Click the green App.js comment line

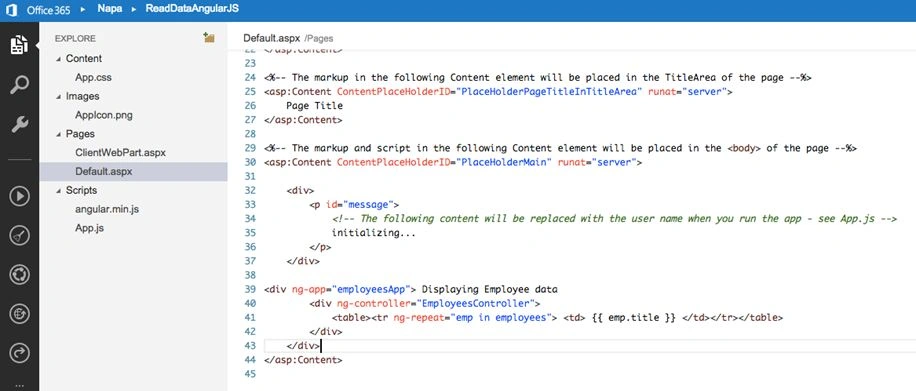coord(614,219)
